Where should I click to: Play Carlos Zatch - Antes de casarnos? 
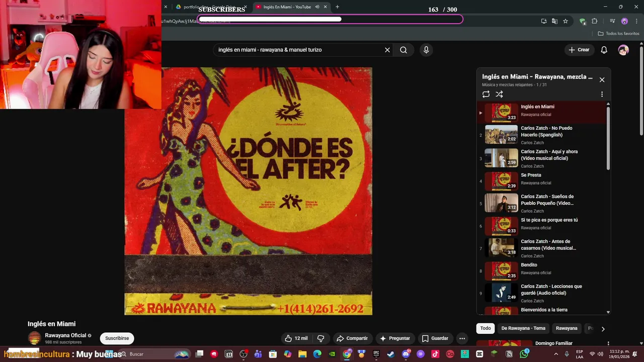pos(542,248)
